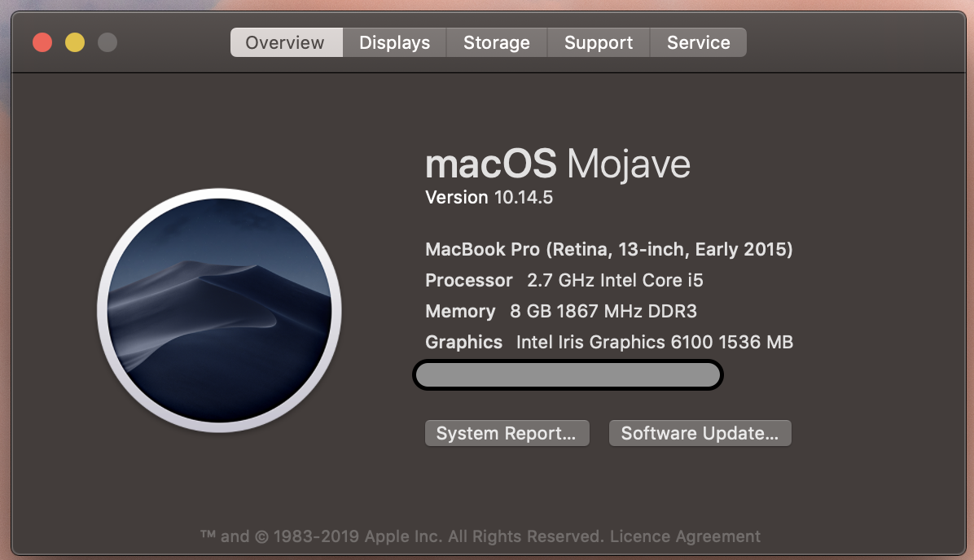Open the Displays tab

pyautogui.click(x=394, y=42)
